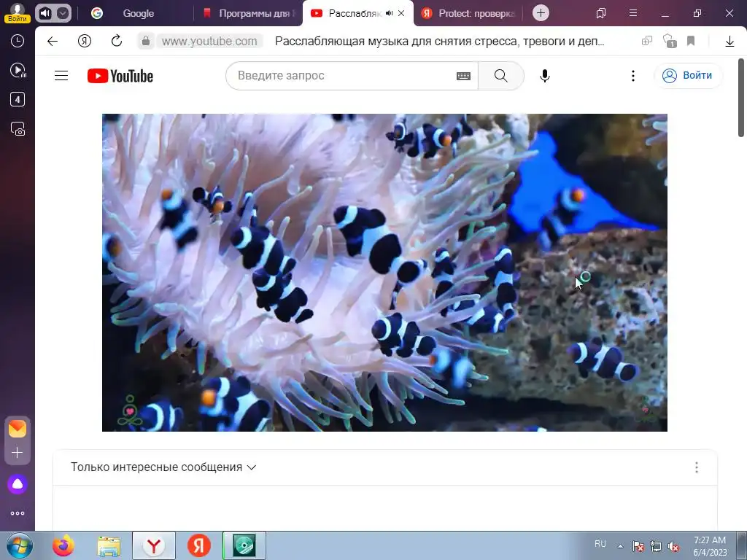Bookmark this page with the bookmark icon
The height and width of the screenshot is (560, 747).
tap(691, 41)
